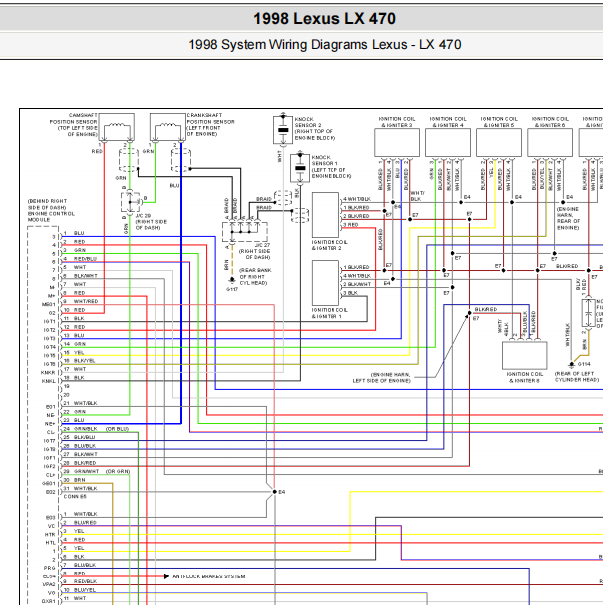Select the 'RED/BLK' wire label at VPA2
The height and width of the screenshot is (605, 603).
coord(85,581)
